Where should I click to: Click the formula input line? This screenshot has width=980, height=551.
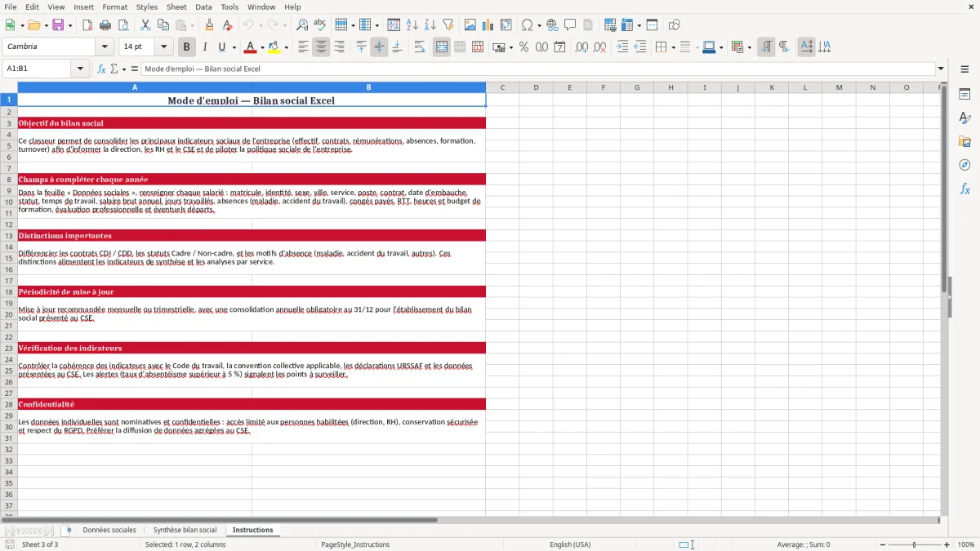(x=538, y=69)
